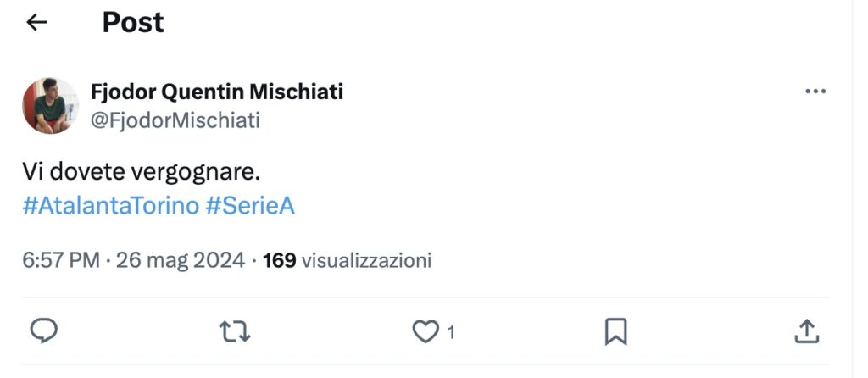
Task: Like the post with the heart icon
Action: tap(425, 332)
